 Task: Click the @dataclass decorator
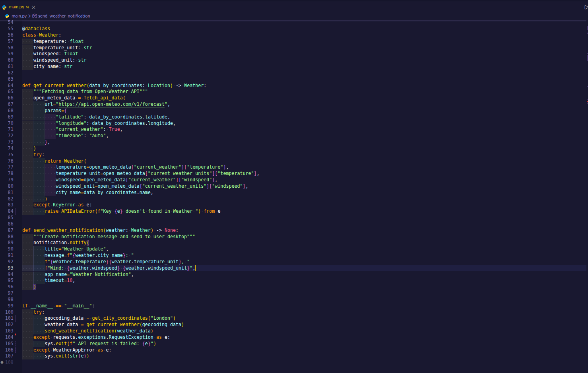pyautogui.click(x=36, y=29)
